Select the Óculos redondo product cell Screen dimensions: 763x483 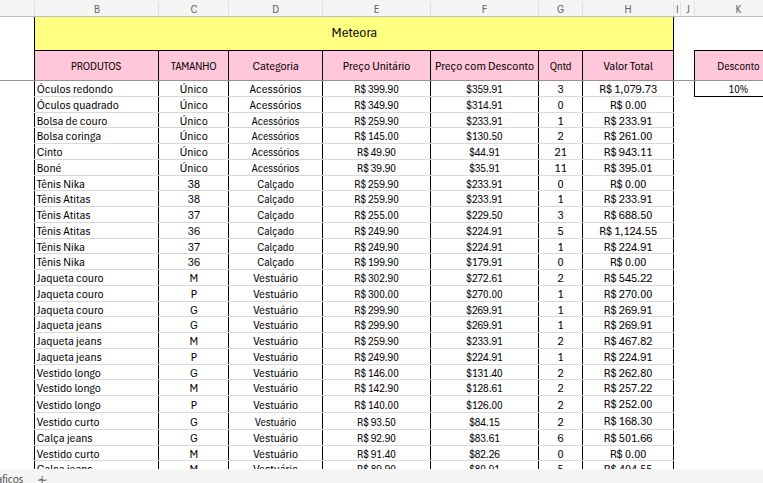pos(96,89)
